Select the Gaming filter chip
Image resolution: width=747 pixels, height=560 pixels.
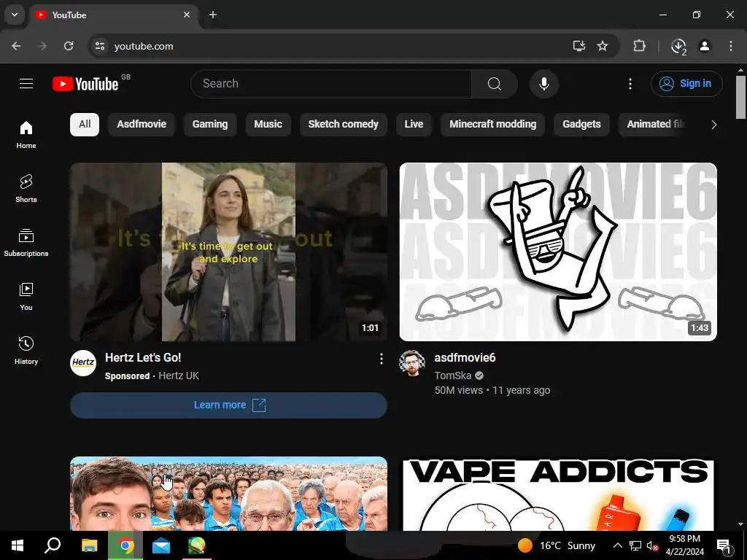[210, 124]
